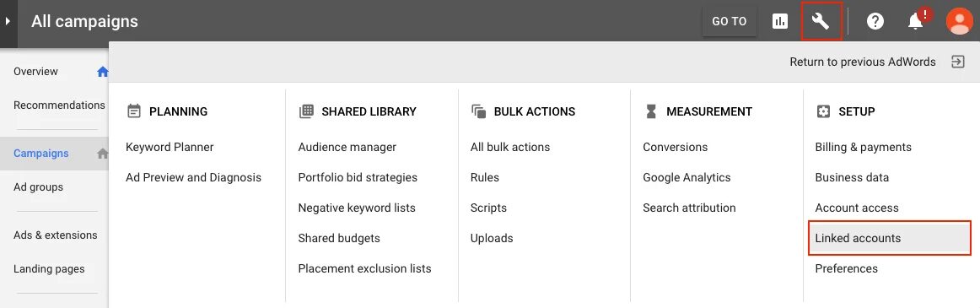Click the return to previous AdWords arrow icon

pos(958,62)
